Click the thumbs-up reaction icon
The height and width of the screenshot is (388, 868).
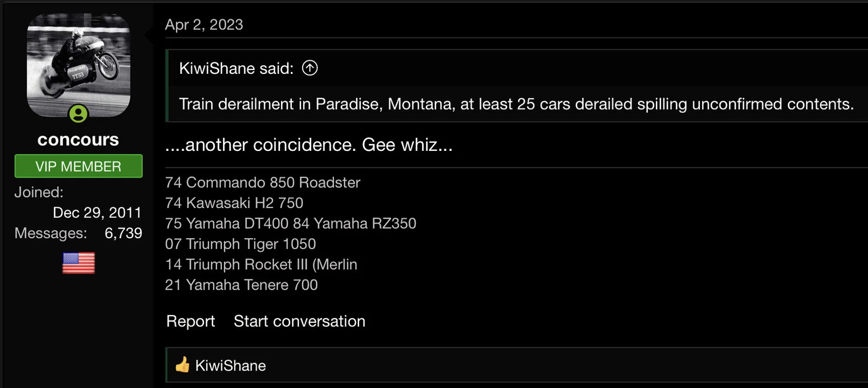(x=182, y=365)
